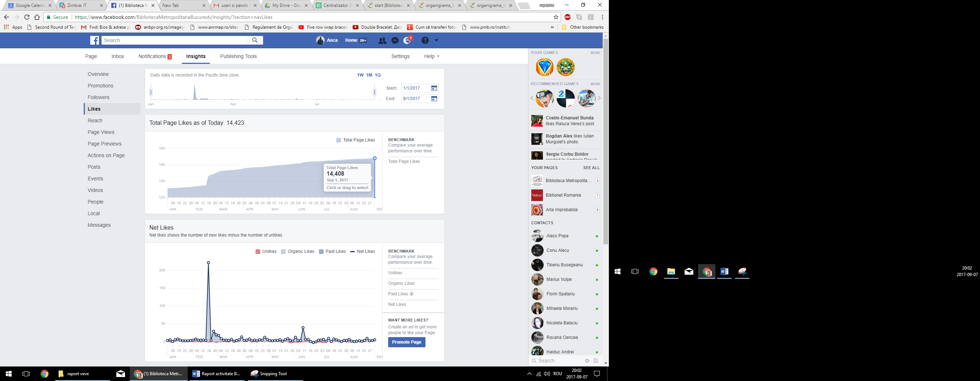Select the 1W date range

[360, 75]
